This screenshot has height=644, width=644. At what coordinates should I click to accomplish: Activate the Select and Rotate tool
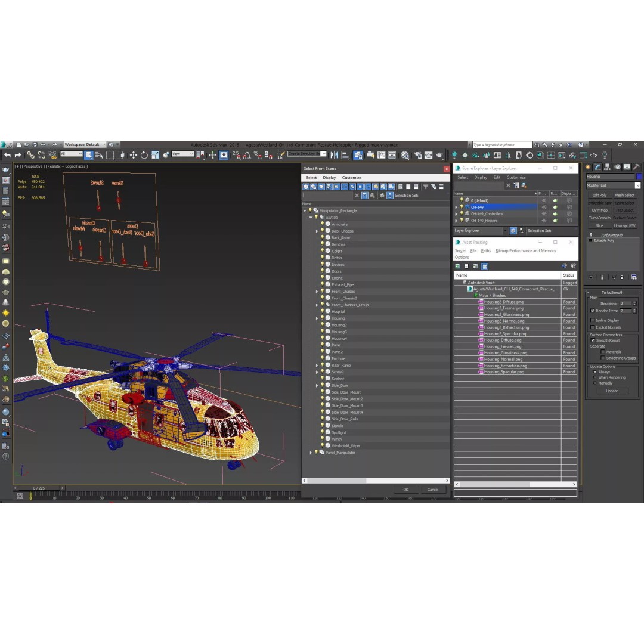coord(144,155)
